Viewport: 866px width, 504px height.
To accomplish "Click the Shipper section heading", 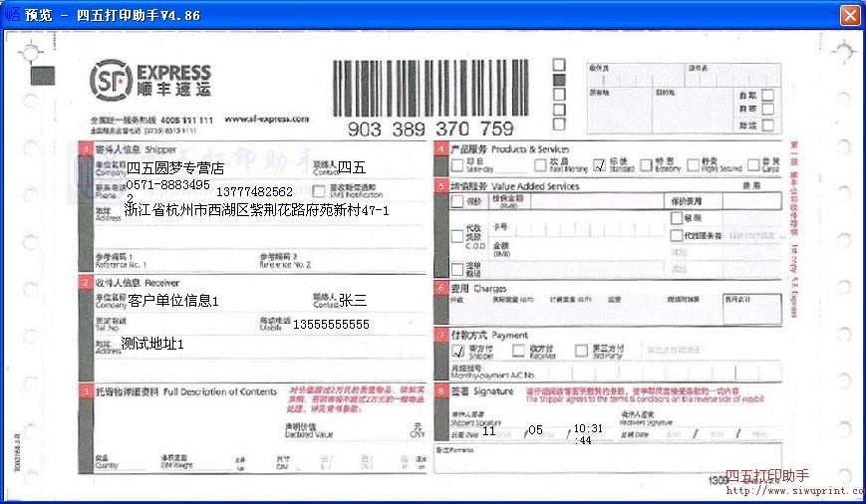I will (136, 149).
